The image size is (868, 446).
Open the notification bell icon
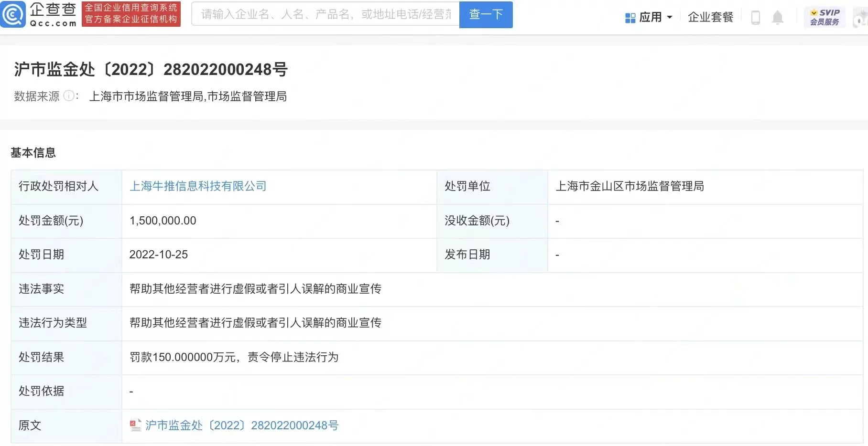tap(778, 18)
